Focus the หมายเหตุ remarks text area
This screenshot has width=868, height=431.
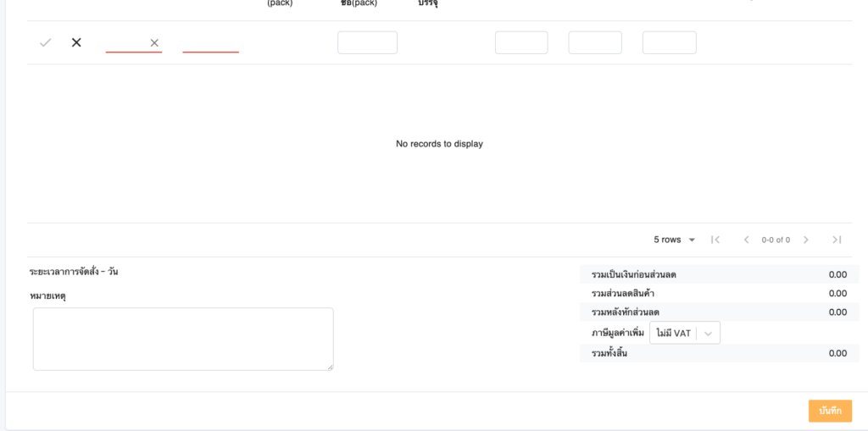pos(183,339)
